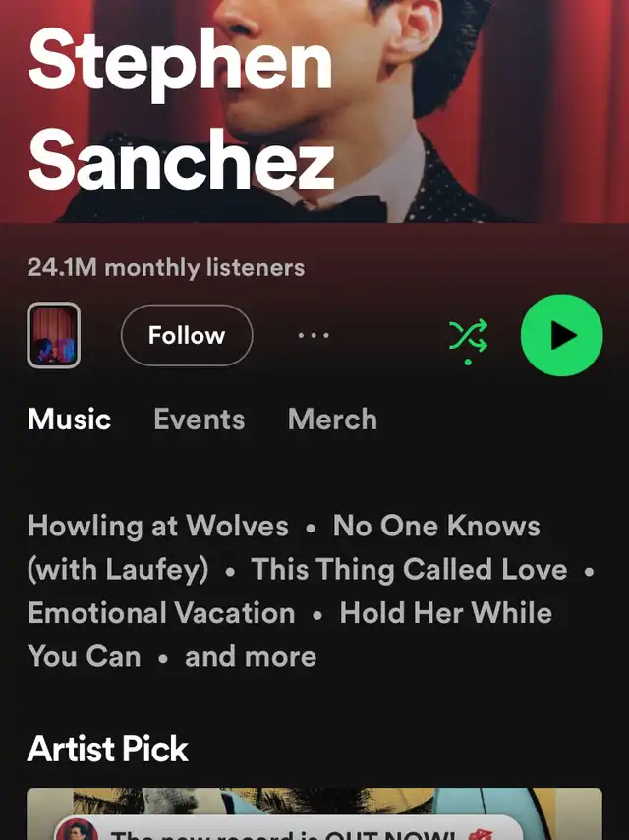Click the artist avatar in Artist Pick bubble
This screenshot has width=629, height=840.
[78, 831]
